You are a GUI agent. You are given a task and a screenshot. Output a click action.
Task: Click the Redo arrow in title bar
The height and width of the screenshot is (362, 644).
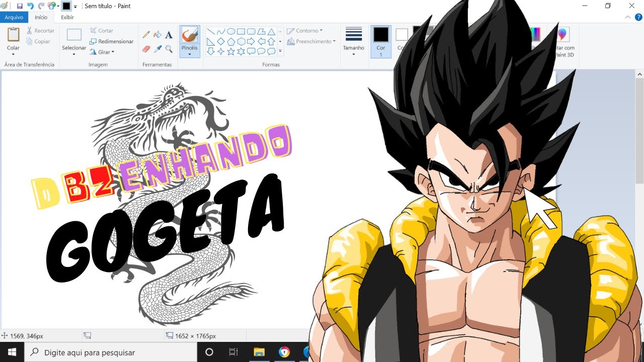click(x=41, y=6)
